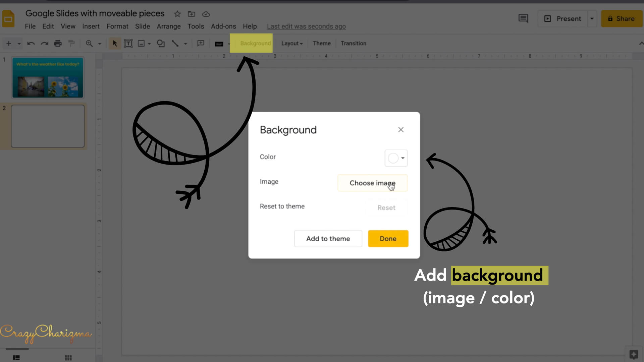
Task: Click the Add to theme button
Action: (328, 238)
